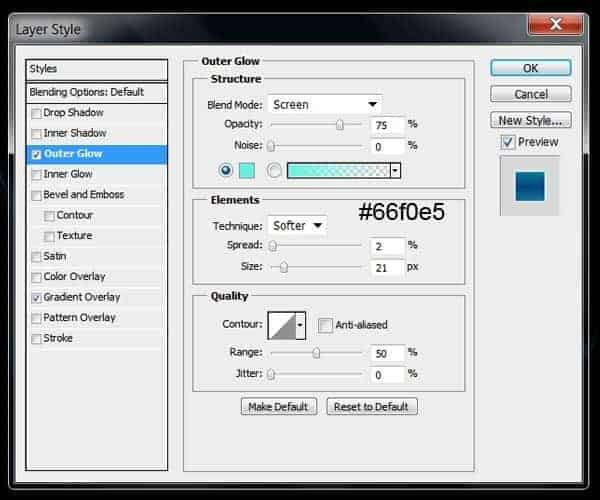Uncheck the Preview checkbox
Image resolution: width=600 pixels, height=500 pixels.
pos(508,142)
